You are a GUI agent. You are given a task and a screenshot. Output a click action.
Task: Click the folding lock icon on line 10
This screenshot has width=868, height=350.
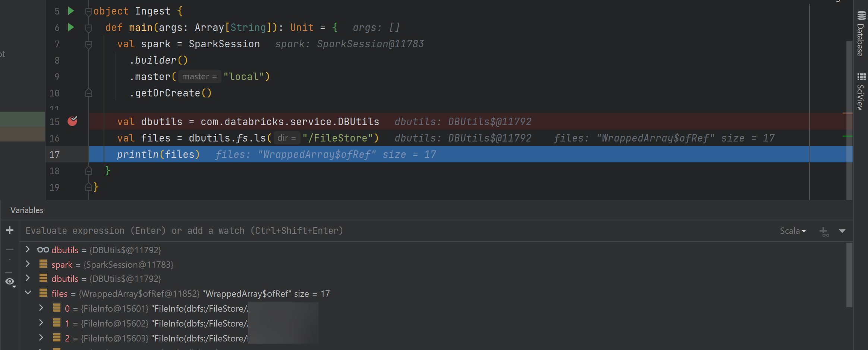89,93
